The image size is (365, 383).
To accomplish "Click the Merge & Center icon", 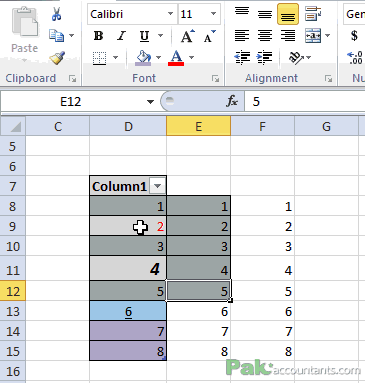I will coord(313,36).
